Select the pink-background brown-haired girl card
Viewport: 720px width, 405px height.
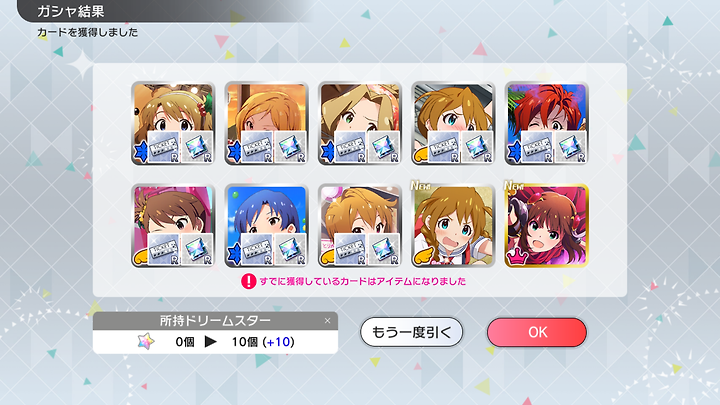173,225
